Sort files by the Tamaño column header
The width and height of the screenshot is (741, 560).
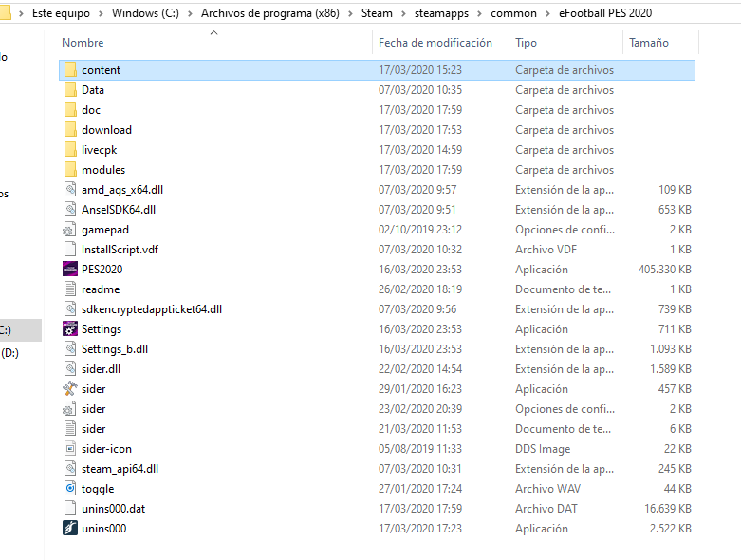pos(649,43)
